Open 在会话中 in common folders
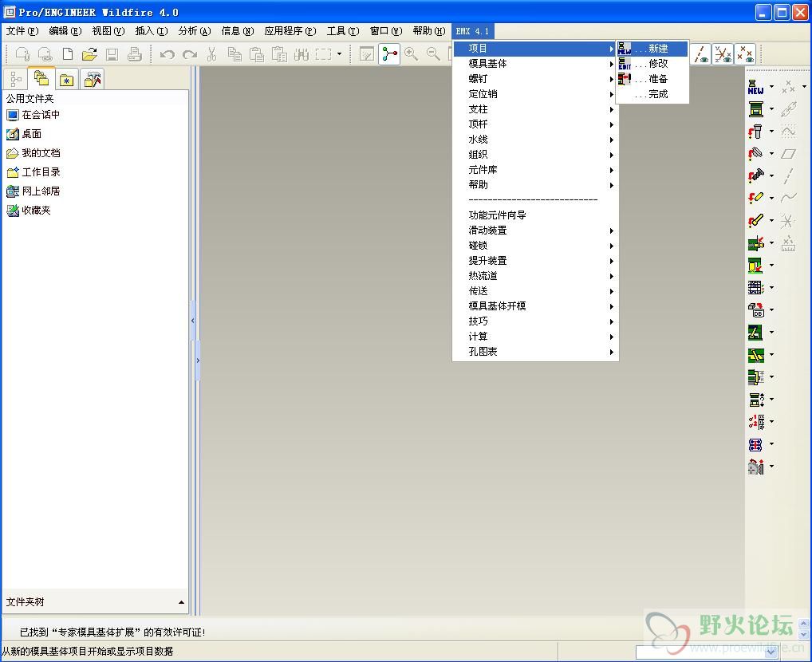The width and height of the screenshot is (812, 662). tap(34, 115)
